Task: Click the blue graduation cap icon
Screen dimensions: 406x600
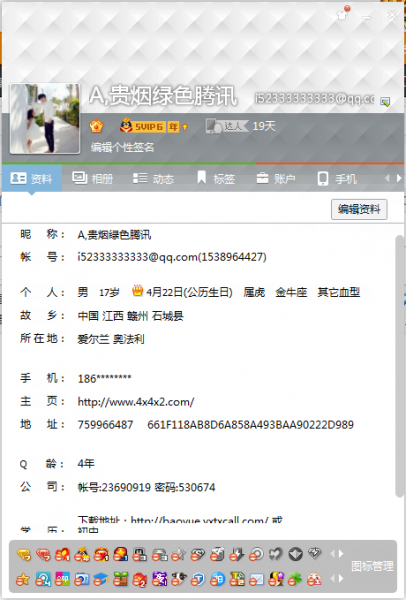Action: click(101, 579)
